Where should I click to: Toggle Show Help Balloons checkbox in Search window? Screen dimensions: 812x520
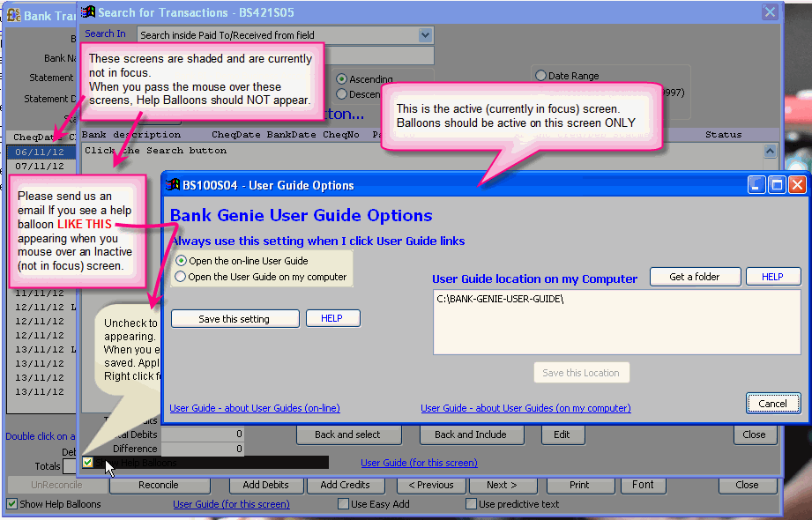pyautogui.click(x=87, y=463)
